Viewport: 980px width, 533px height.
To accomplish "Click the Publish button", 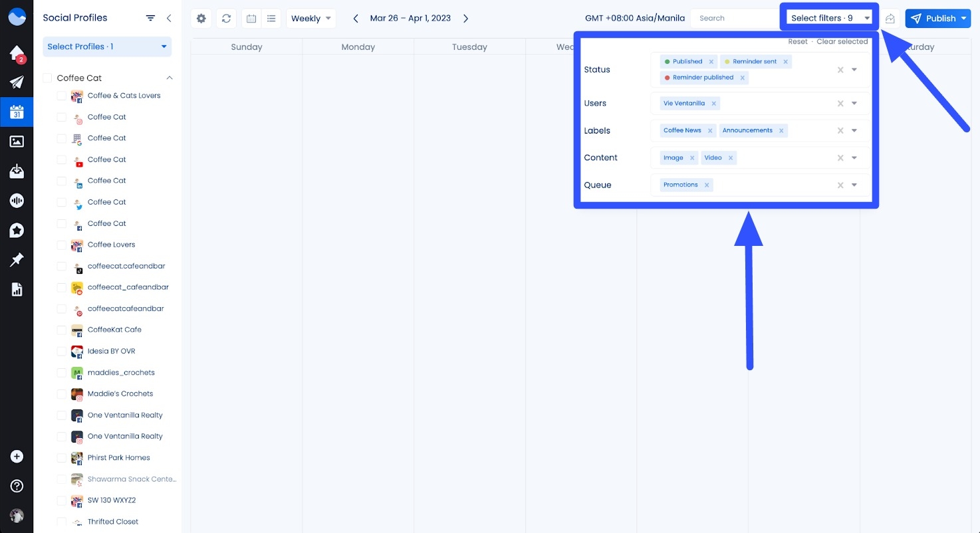I will tap(937, 18).
